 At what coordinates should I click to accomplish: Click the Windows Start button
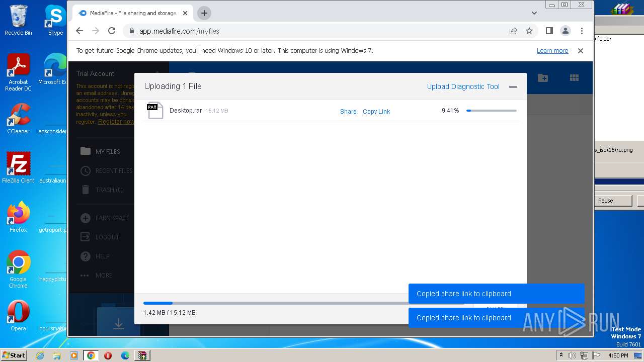click(14, 355)
